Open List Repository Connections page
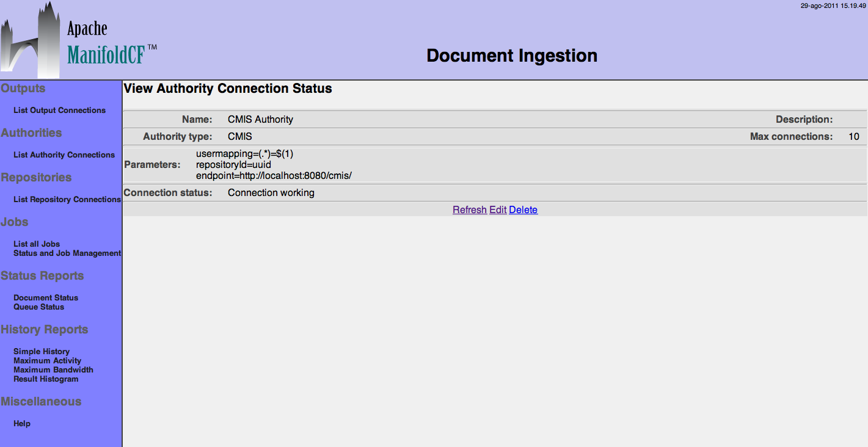The image size is (868, 447). coord(67,200)
